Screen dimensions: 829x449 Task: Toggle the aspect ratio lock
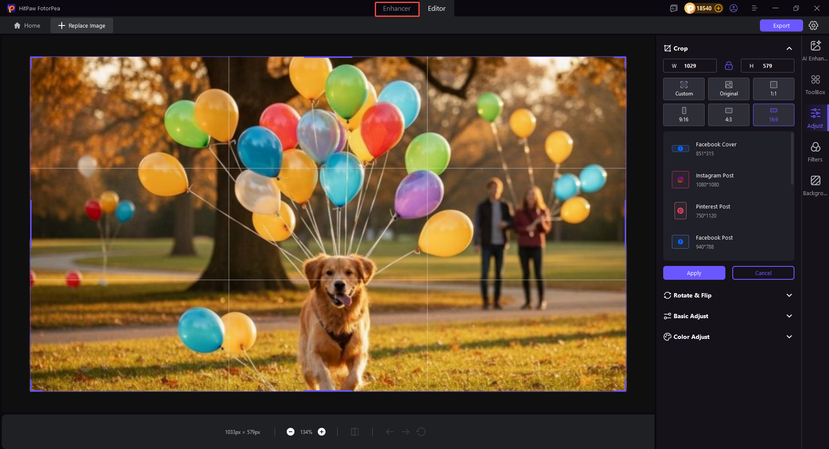pyautogui.click(x=728, y=66)
